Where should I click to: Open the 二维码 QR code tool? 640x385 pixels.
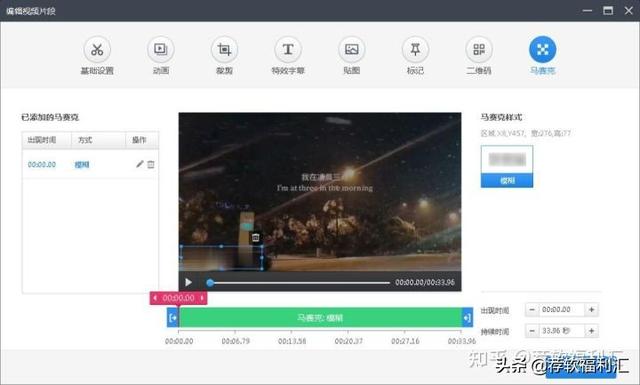[x=479, y=50]
